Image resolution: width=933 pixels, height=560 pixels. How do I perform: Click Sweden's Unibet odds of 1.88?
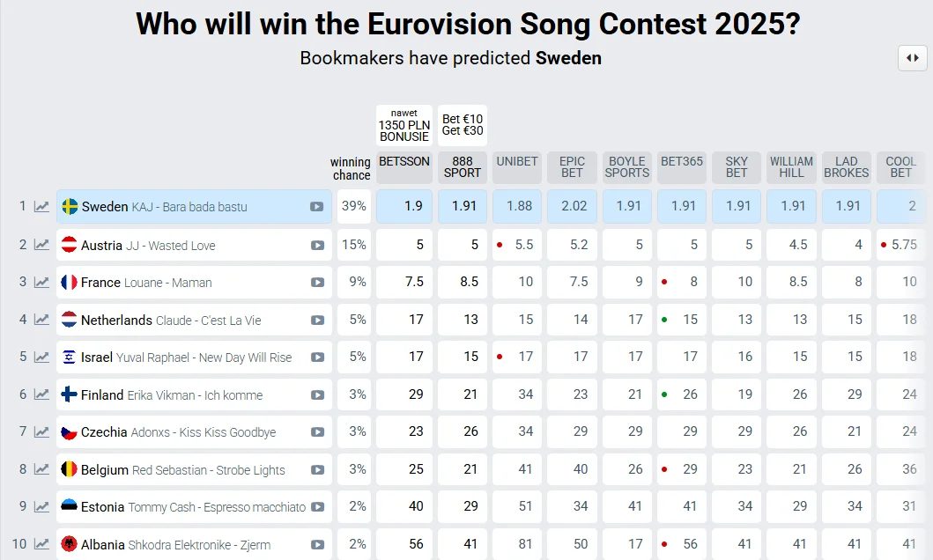click(517, 206)
